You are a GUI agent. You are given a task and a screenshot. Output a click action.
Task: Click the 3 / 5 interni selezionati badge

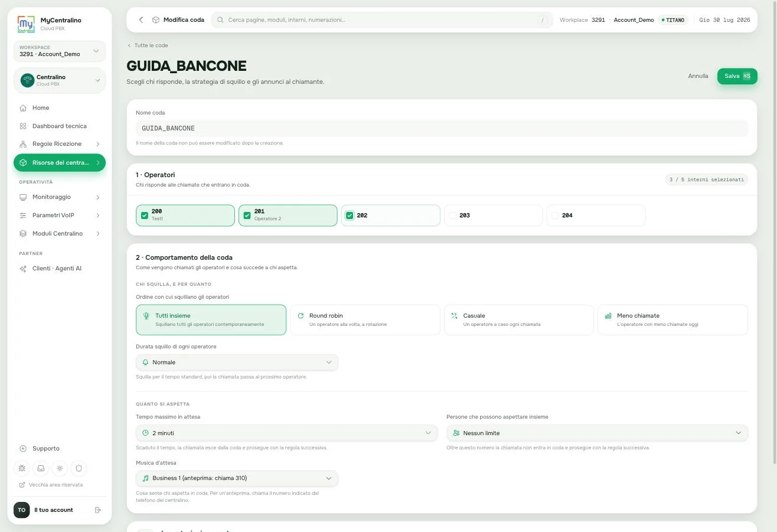pyautogui.click(x=707, y=179)
